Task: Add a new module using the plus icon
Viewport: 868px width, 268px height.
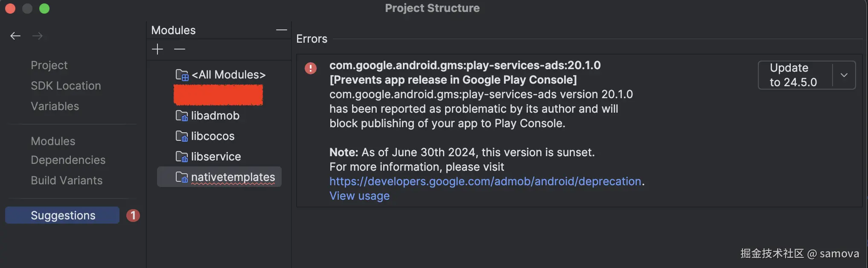Action: 157,49
